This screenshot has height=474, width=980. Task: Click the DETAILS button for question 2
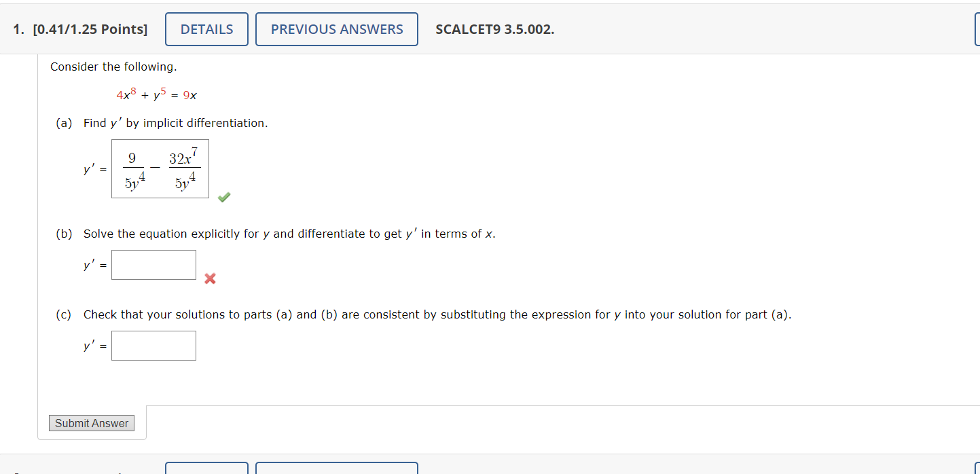(x=206, y=469)
